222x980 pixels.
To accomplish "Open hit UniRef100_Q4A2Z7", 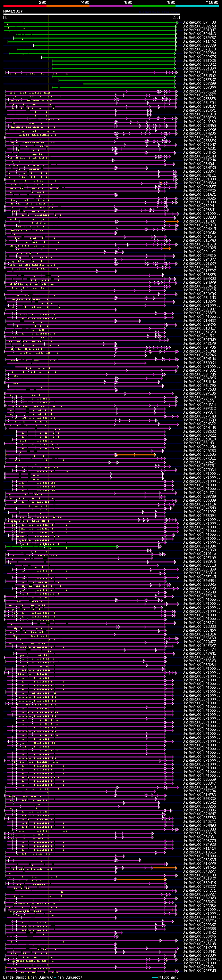I will 199,95.
